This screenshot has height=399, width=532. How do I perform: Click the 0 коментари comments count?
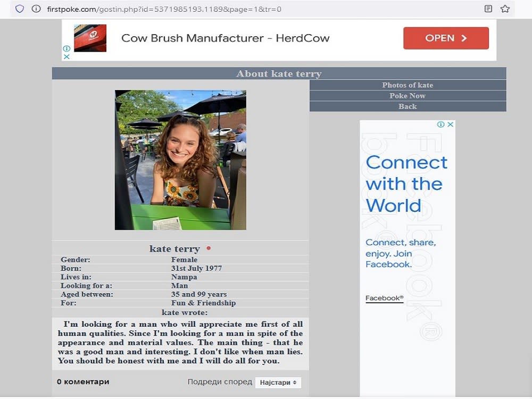83,381
